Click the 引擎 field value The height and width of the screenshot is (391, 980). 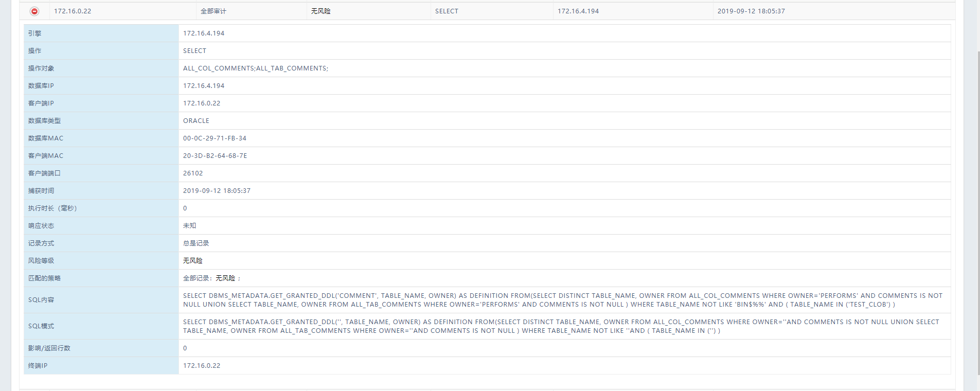pyautogui.click(x=204, y=33)
